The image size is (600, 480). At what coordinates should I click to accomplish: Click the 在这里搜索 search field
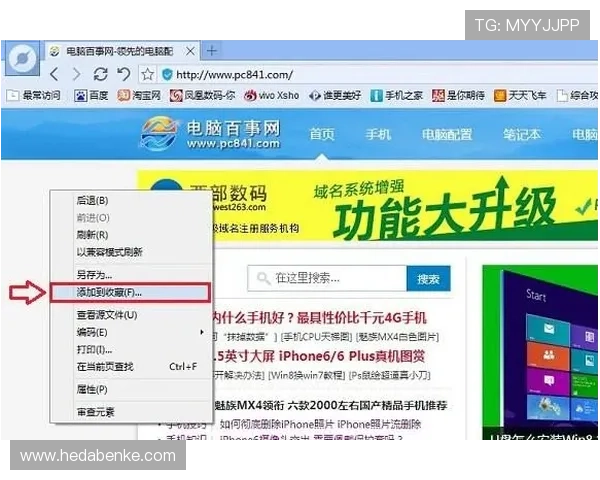tap(327, 278)
